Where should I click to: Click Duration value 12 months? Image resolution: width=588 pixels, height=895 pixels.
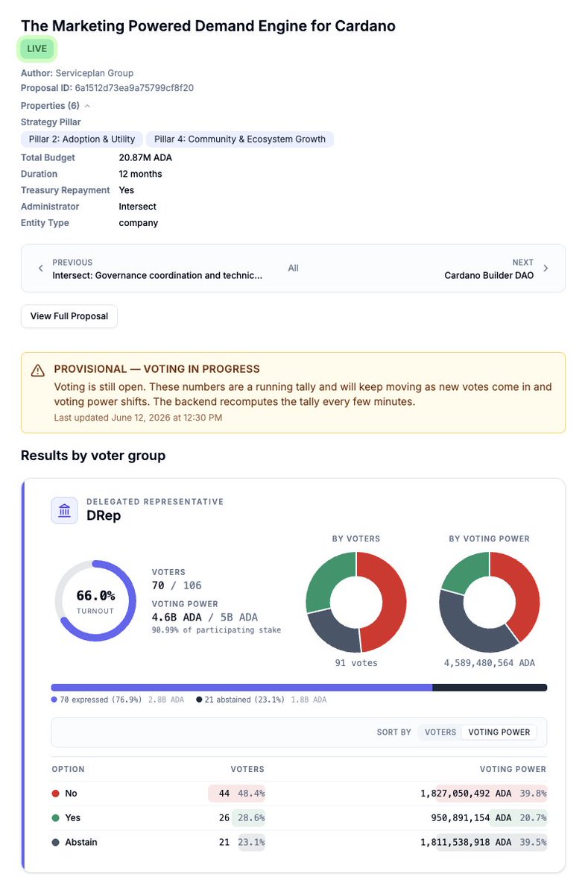click(x=140, y=174)
